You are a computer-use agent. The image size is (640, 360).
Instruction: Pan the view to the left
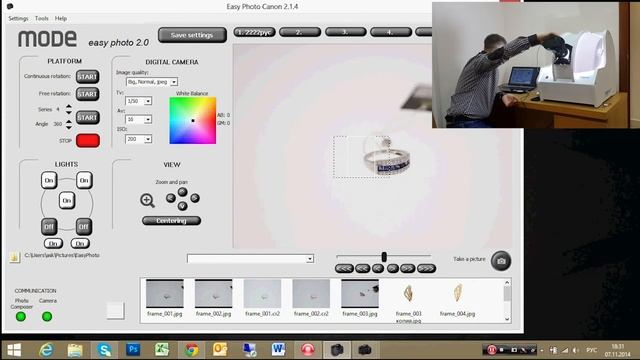coord(171,198)
